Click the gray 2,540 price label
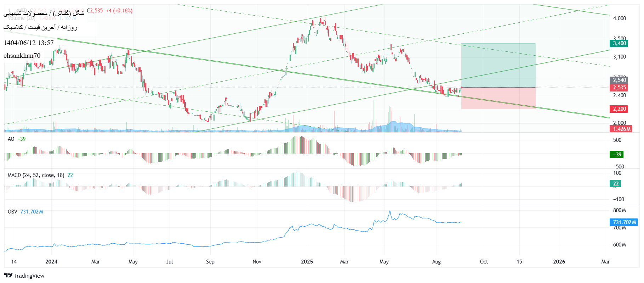644x283 pixels. click(x=619, y=80)
